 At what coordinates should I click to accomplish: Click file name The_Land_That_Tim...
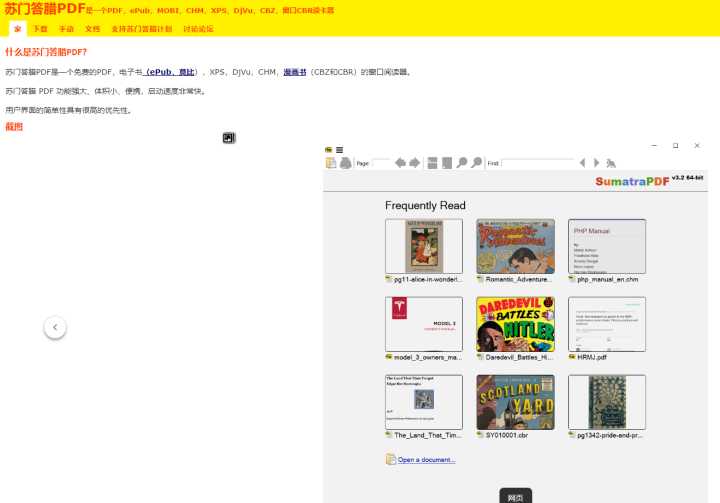pos(428,435)
